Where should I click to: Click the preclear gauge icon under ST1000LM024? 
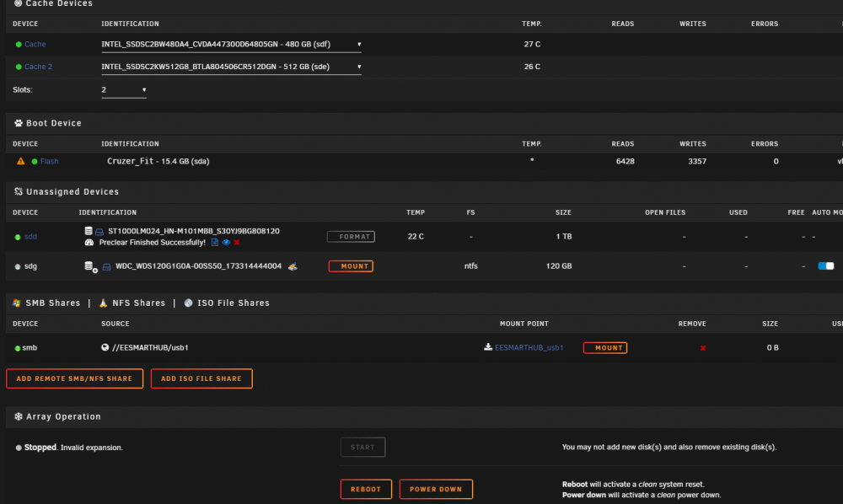(89, 243)
